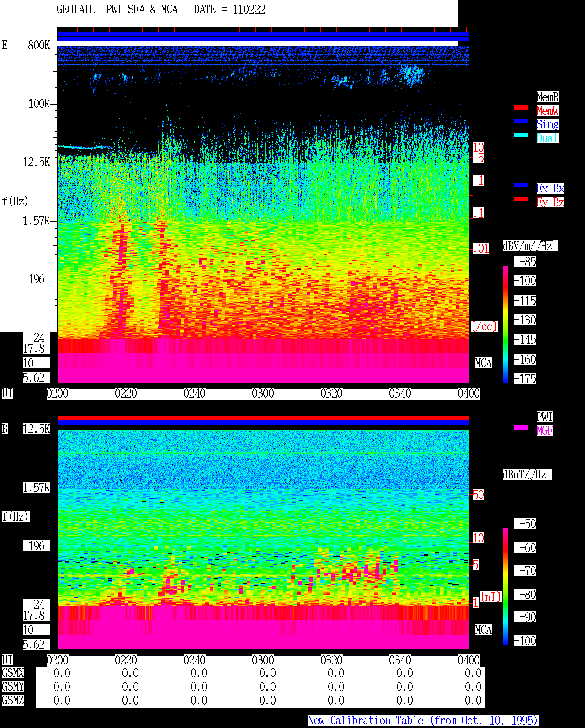The height and width of the screenshot is (728, 585).
Task: Select the red Ey Bz legend marker
Action: pos(521,199)
